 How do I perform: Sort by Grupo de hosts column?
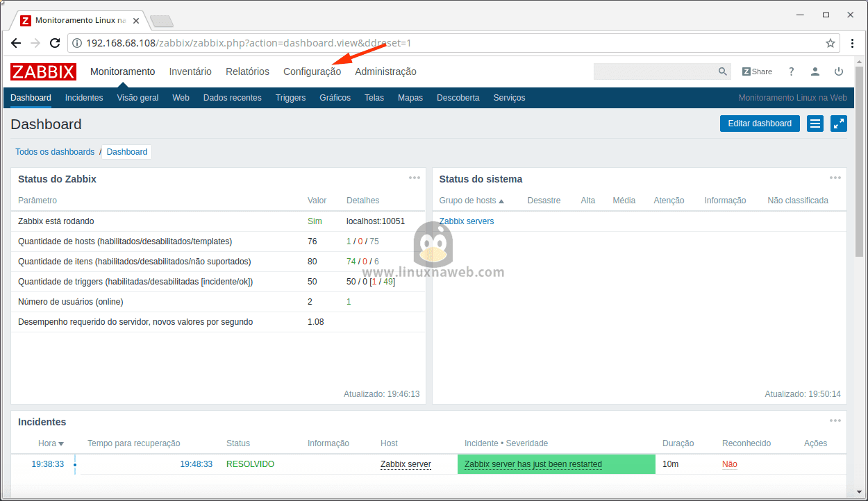[471, 201]
